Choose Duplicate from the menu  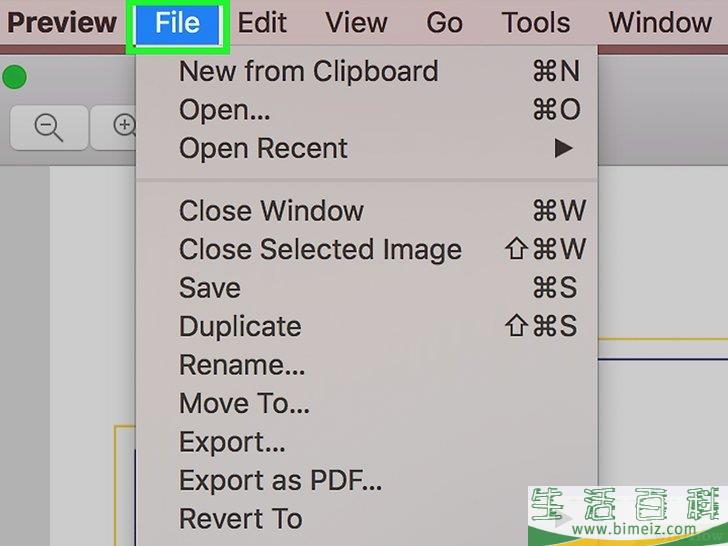367,326
